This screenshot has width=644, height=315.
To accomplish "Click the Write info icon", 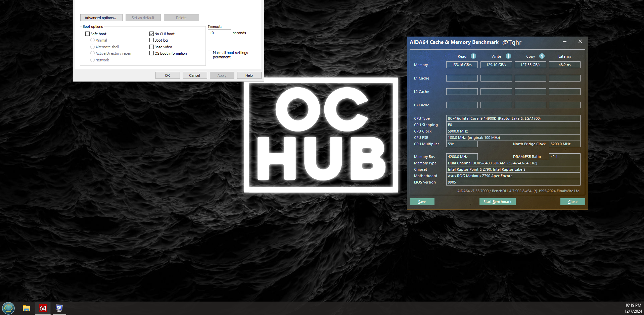I will [508, 56].
